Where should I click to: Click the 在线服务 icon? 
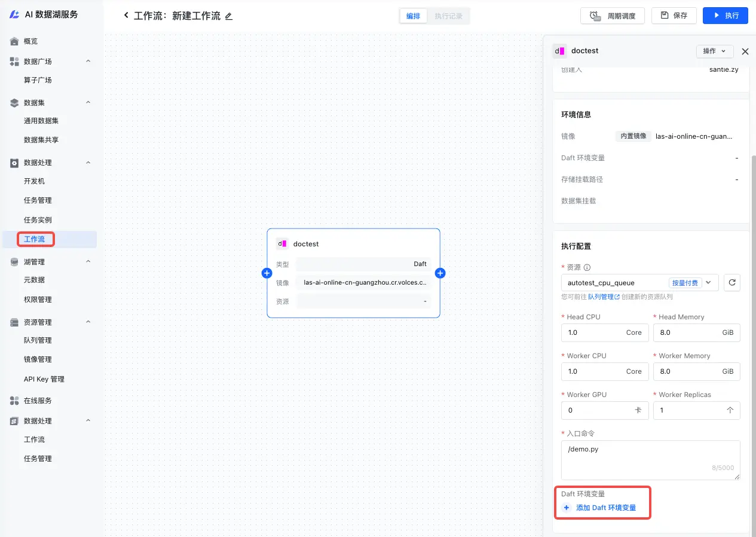(14, 401)
